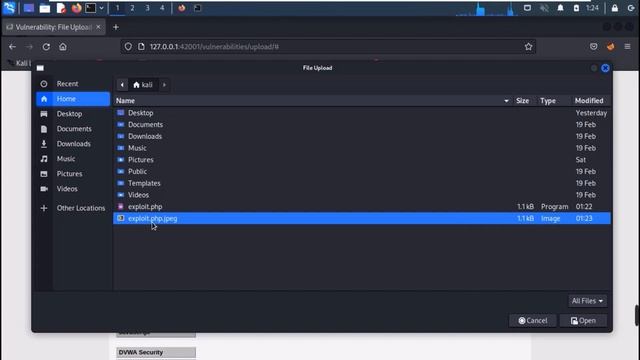This screenshot has width=640, height=360.
Task: Click the right arrow after the kali path
Action: 164,85
